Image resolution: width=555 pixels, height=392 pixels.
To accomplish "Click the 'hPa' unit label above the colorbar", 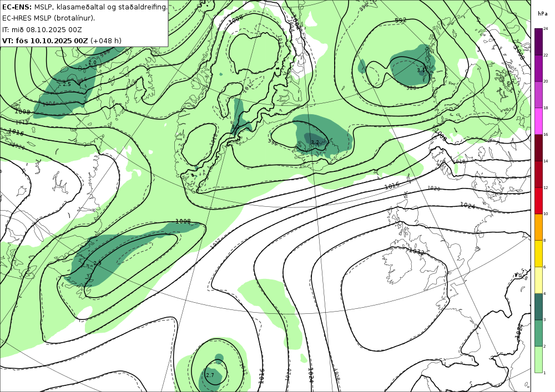I will 542,14.
